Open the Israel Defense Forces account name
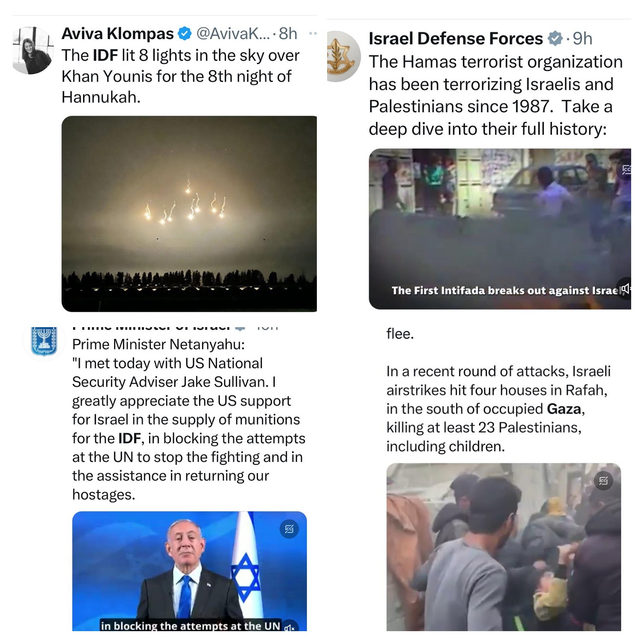Image resolution: width=644 pixels, height=644 pixels. [x=456, y=39]
